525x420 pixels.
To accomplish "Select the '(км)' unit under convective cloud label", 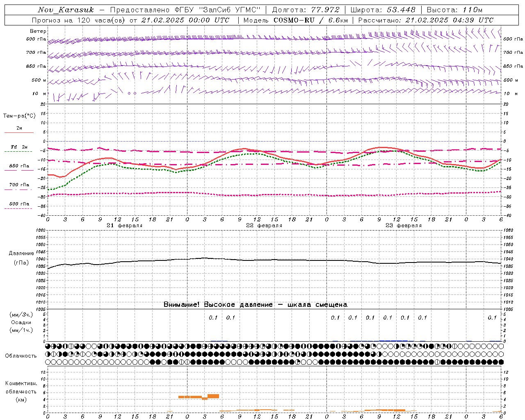I will 21,399.
